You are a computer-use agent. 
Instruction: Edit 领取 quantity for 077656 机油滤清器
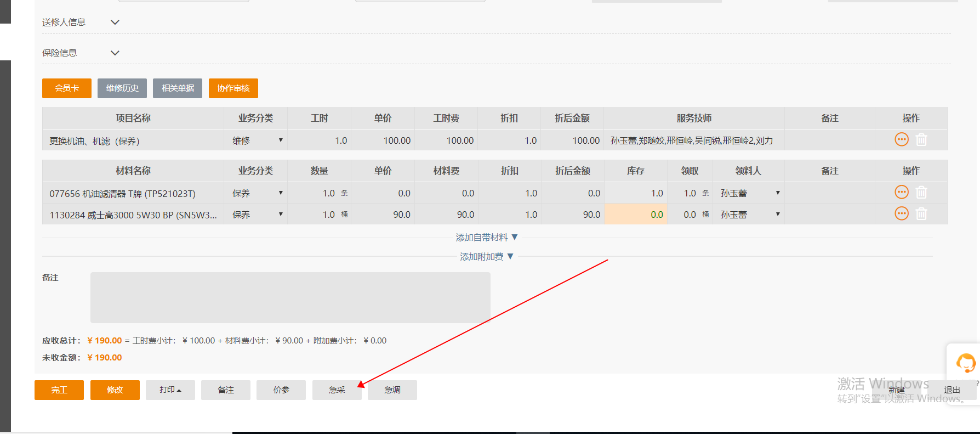[x=690, y=193]
